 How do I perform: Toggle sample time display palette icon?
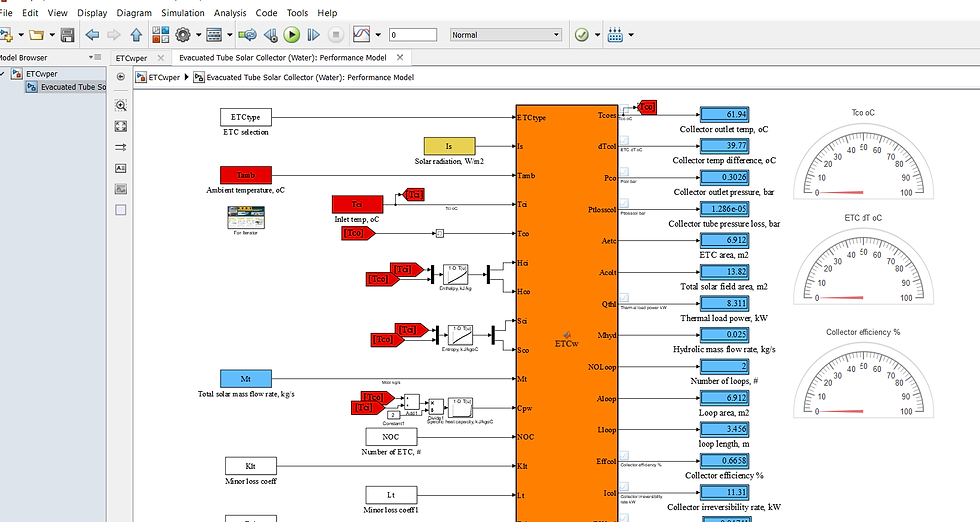click(121, 147)
